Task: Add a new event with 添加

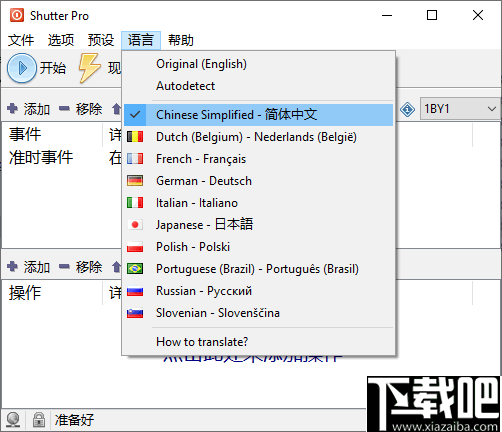Action: click(x=28, y=109)
